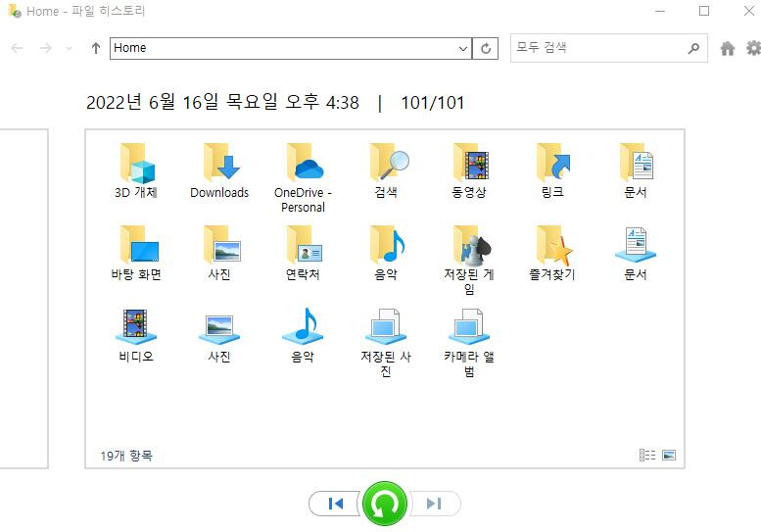Select the 음악 library icon
The height and width of the screenshot is (532, 761).
click(303, 335)
